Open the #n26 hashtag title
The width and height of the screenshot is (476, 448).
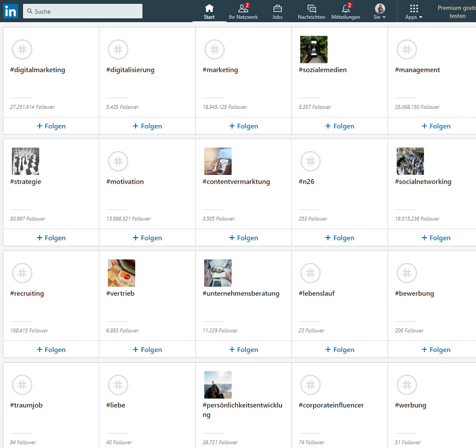(x=307, y=182)
